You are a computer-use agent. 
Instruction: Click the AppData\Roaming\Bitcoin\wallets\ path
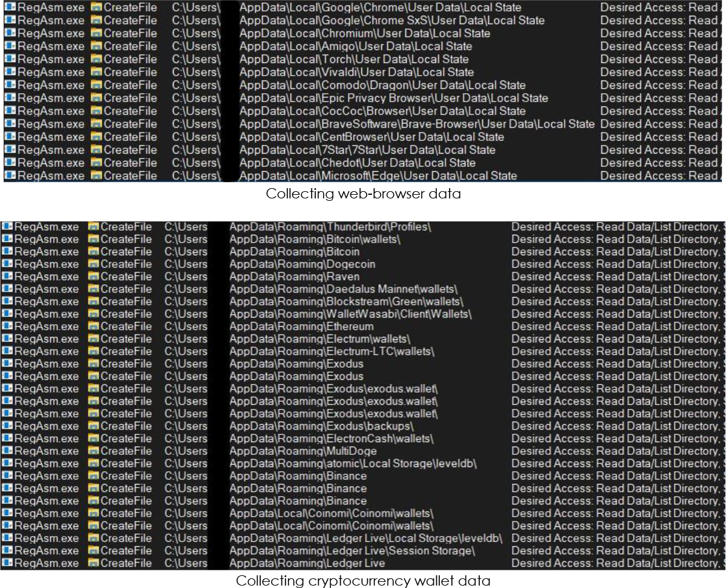point(315,240)
